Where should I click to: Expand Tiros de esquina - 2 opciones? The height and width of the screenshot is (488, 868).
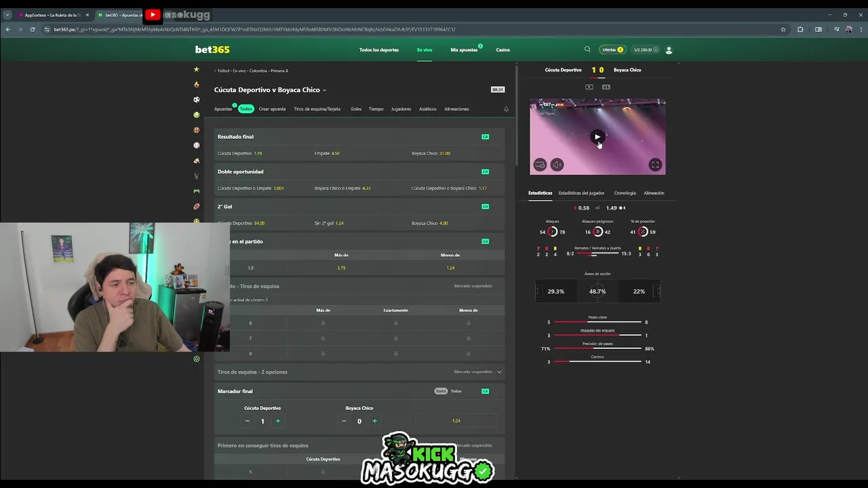pyautogui.click(x=359, y=372)
